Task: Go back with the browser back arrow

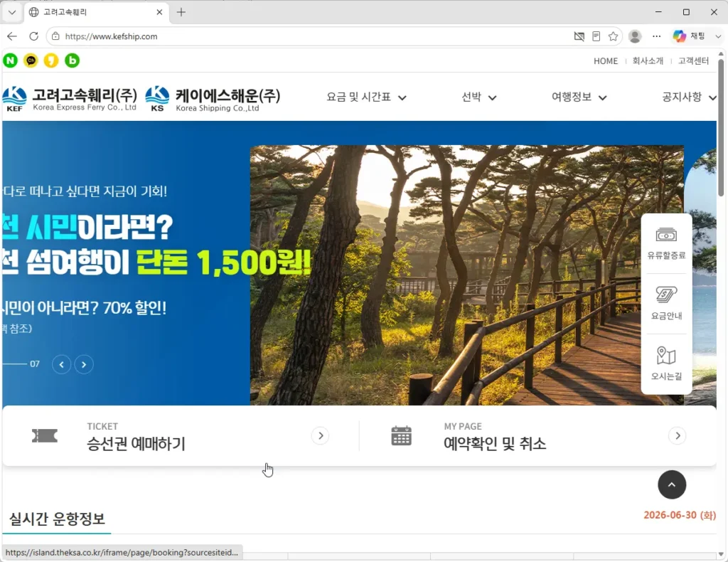Action: [x=12, y=36]
